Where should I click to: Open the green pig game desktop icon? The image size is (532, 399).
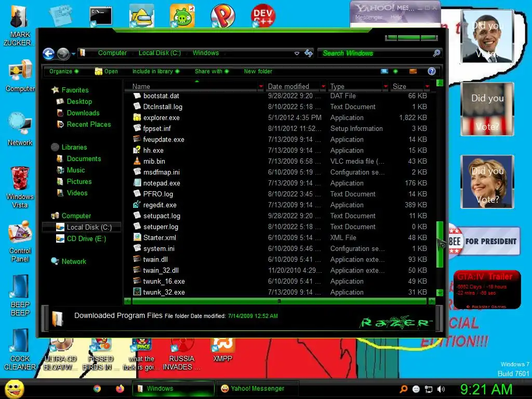click(182, 16)
